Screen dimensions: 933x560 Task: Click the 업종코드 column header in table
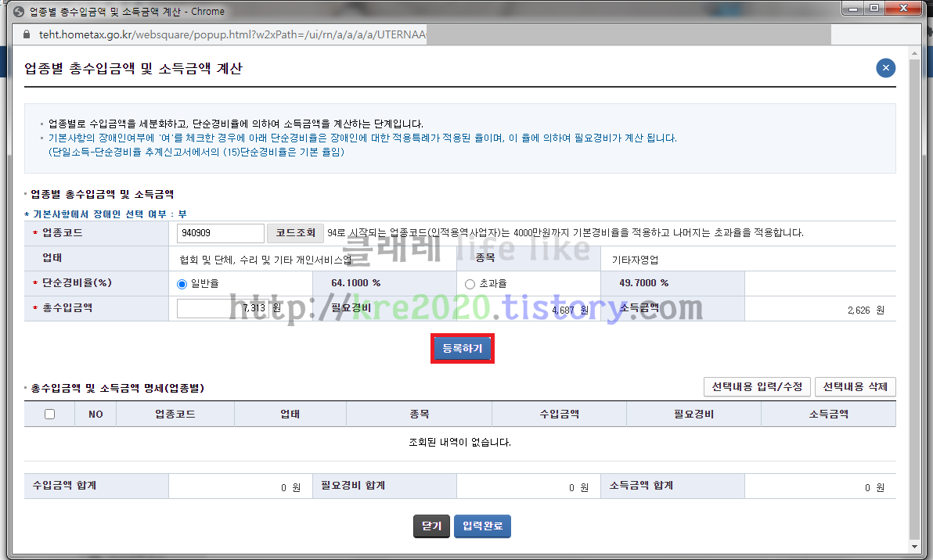point(175,415)
